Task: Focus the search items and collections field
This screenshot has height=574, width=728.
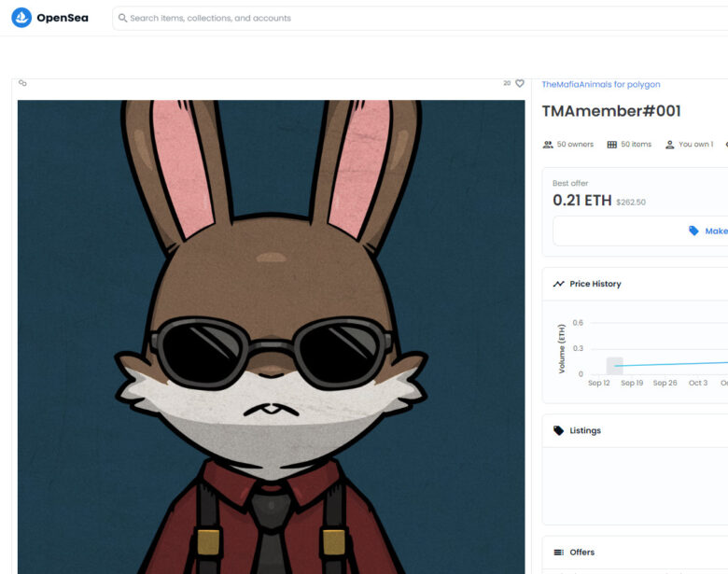Action: point(373,18)
